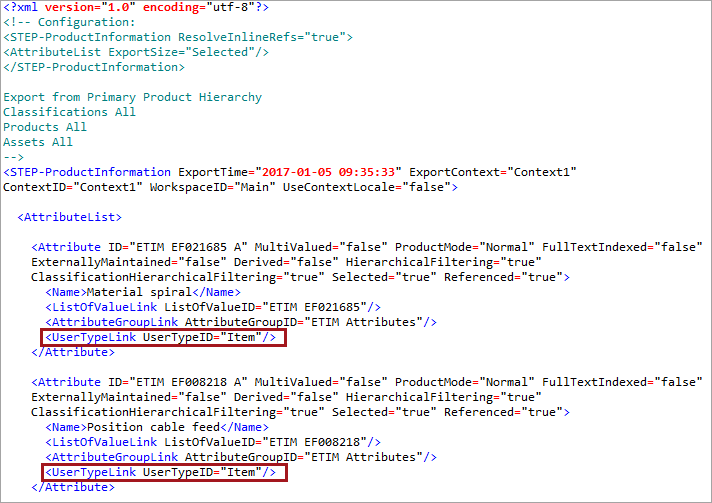The height and width of the screenshot is (503, 712).
Task: Click AttributeList ExportSize="Selected" line
Action: point(136,52)
